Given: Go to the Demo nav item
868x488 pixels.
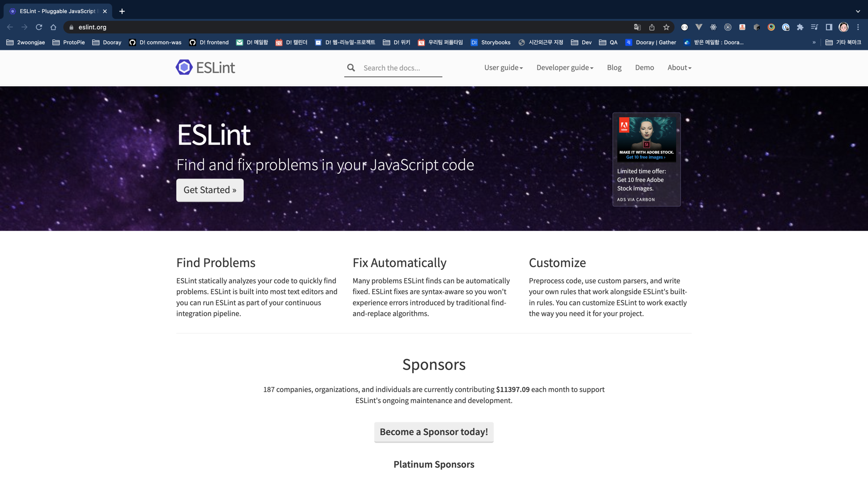Looking at the screenshot, I should tap(644, 68).
